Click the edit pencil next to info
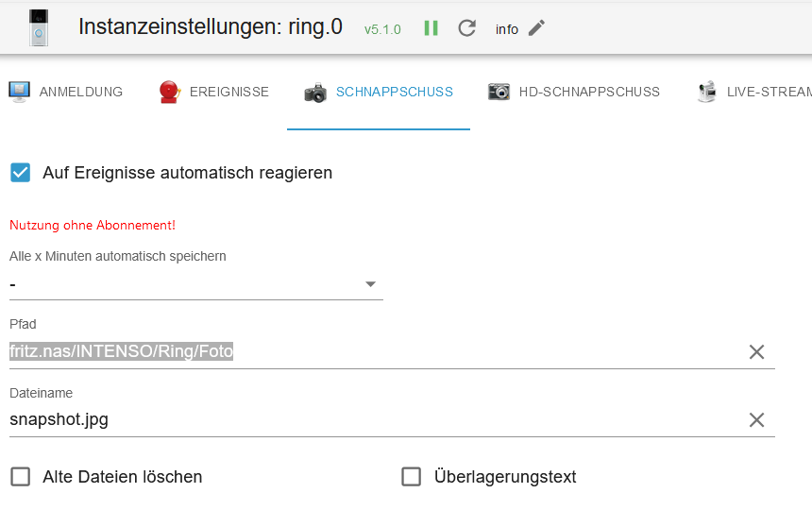 point(536,28)
